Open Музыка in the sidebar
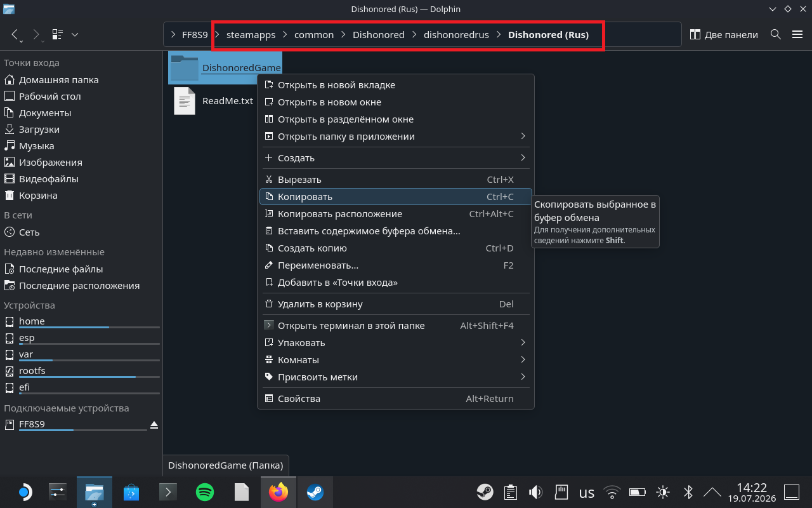812x508 pixels. (x=81, y=146)
